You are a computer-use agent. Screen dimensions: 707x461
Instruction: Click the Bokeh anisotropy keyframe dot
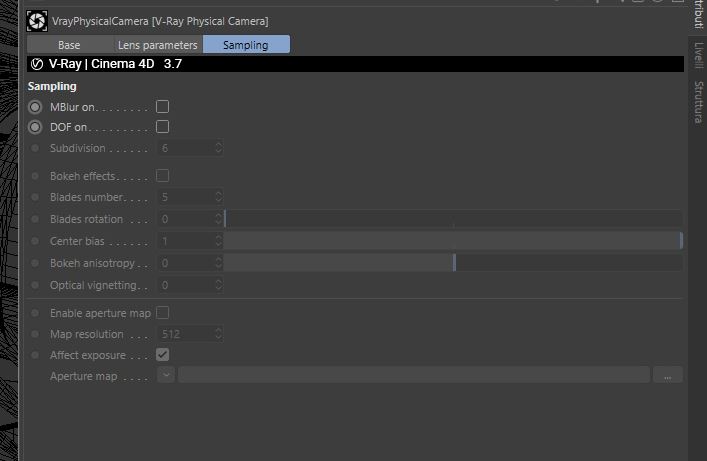(x=35, y=263)
